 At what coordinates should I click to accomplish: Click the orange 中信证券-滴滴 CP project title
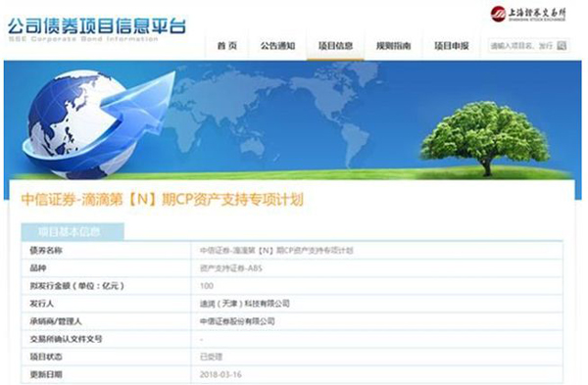[x=162, y=200]
